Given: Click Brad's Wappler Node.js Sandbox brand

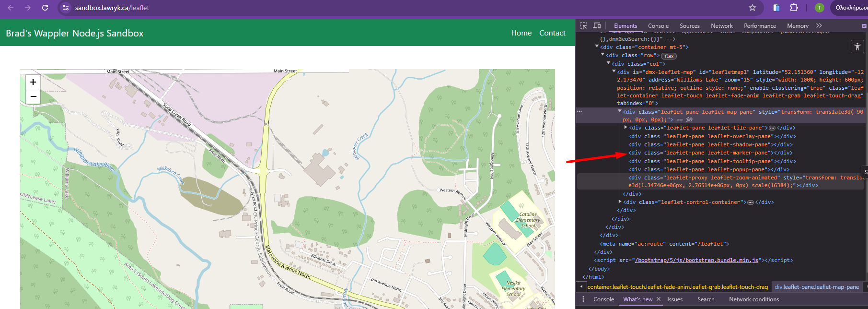Looking at the screenshot, I should tap(75, 33).
